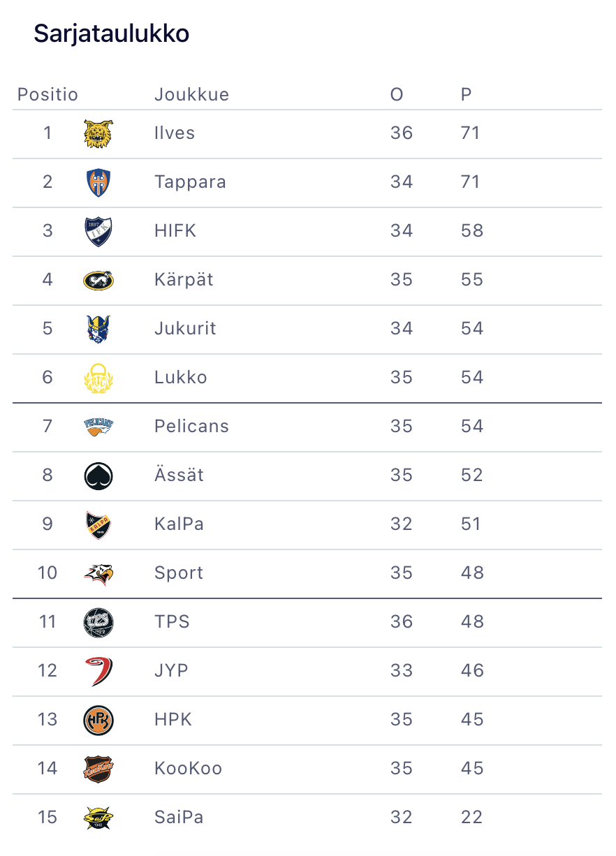Open the HIFK team crest icon

98,231
